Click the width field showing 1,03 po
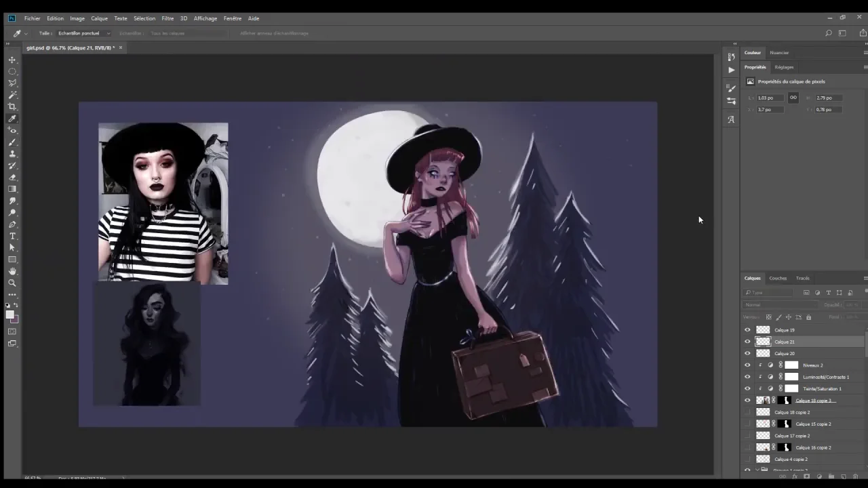The height and width of the screenshot is (488, 868). 770,98
